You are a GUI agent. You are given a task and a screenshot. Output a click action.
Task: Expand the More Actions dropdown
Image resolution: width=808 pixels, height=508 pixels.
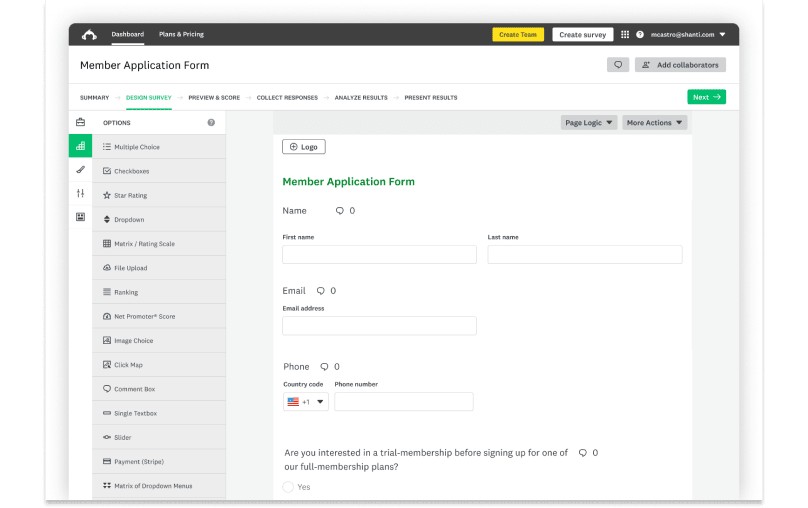(655, 123)
